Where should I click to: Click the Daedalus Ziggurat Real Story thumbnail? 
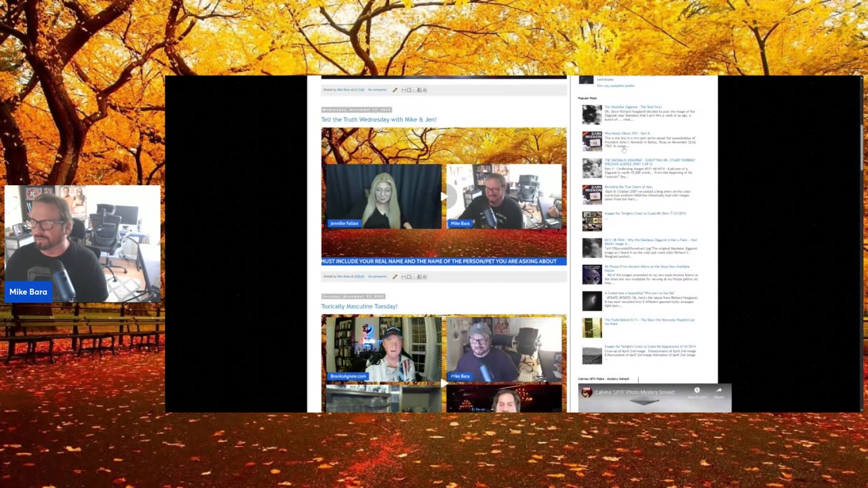(x=592, y=114)
